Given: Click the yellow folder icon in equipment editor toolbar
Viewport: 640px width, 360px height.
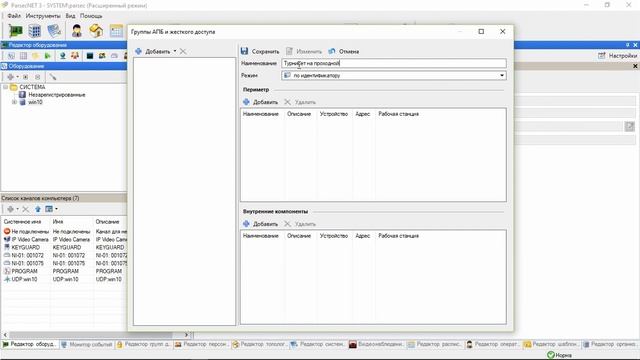Looking at the screenshot, I should tap(36, 56).
